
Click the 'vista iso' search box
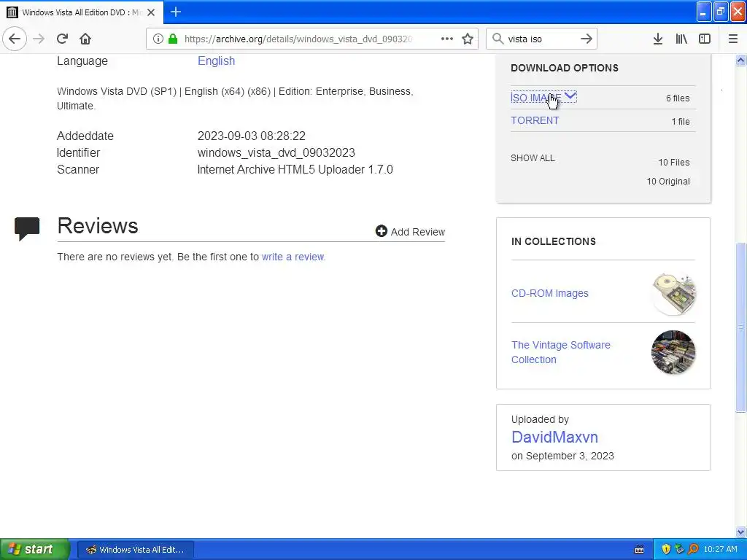pos(542,39)
